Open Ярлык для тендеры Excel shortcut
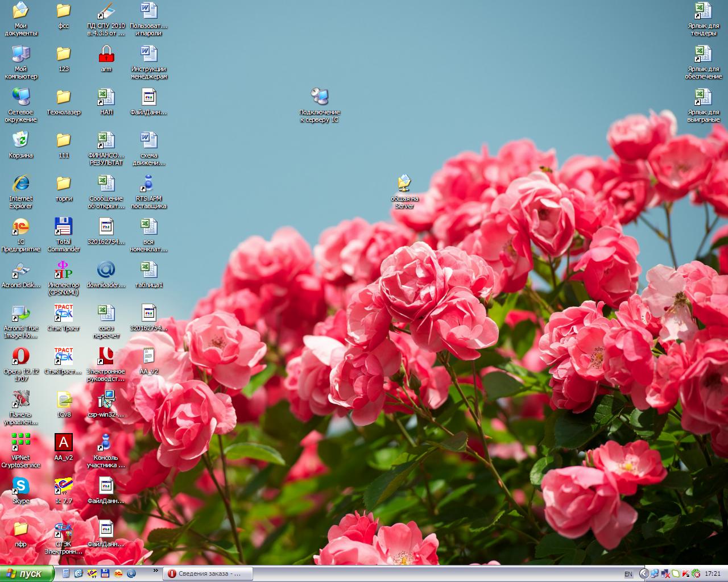728x582 pixels. [704, 11]
